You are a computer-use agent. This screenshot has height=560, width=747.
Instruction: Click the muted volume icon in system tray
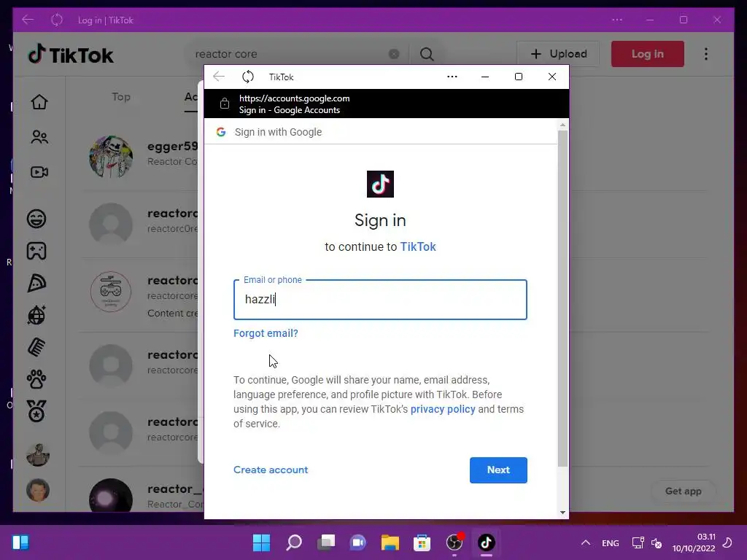tap(657, 542)
